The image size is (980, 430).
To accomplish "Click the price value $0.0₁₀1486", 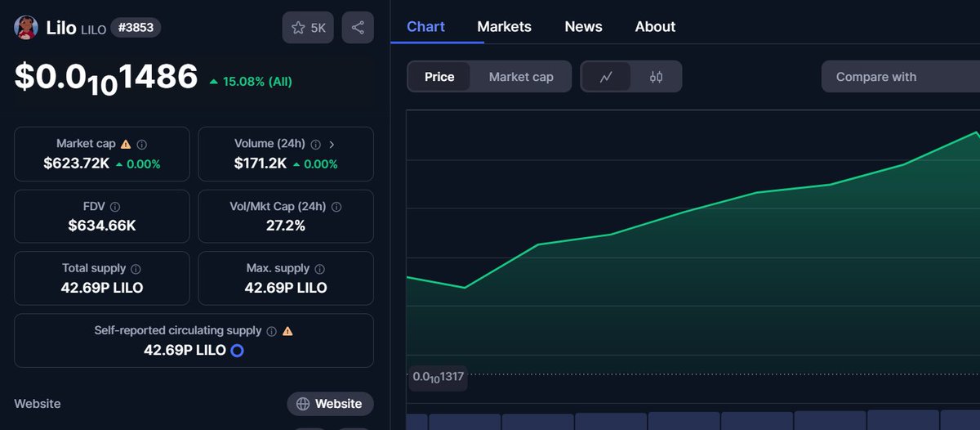I will pyautogui.click(x=106, y=78).
